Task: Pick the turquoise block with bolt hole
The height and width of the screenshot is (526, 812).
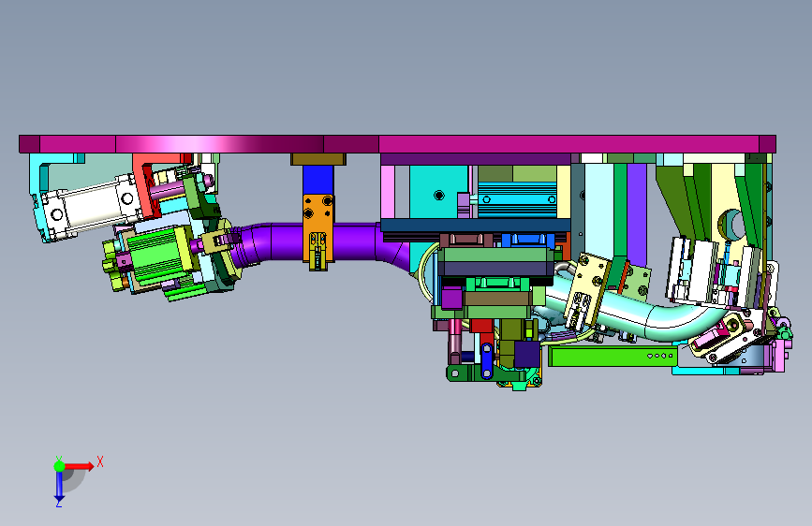Action: tap(439, 192)
